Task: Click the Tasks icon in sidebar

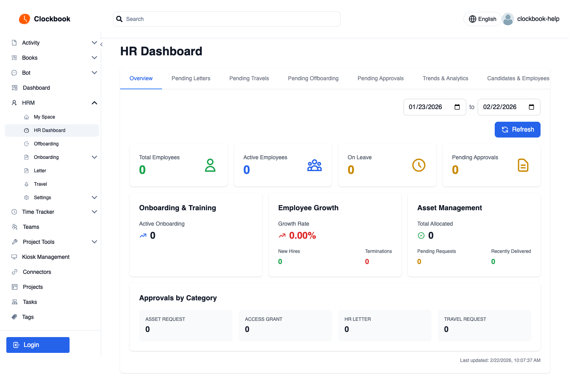Action: (x=15, y=302)
